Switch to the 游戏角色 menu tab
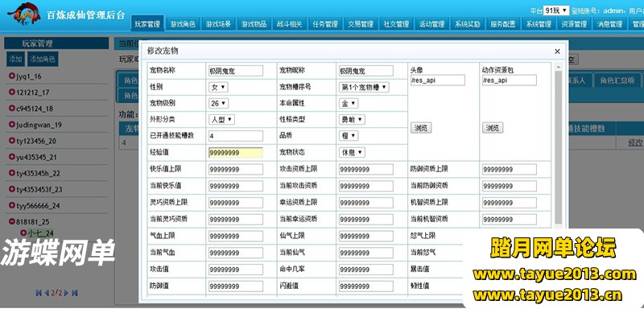Image resolution: width=644 pixels, height=309 pixels. [x=184, y=24]
